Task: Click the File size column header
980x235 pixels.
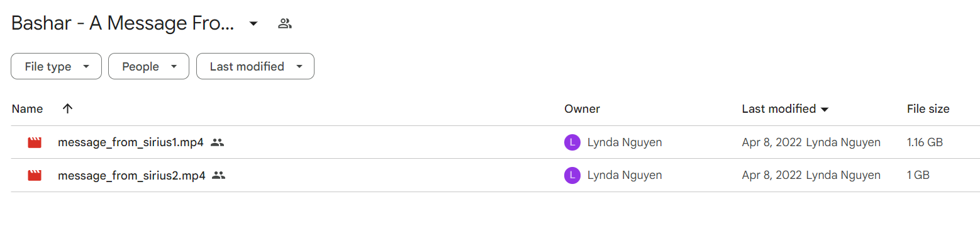Action: [x=928, y=109]
